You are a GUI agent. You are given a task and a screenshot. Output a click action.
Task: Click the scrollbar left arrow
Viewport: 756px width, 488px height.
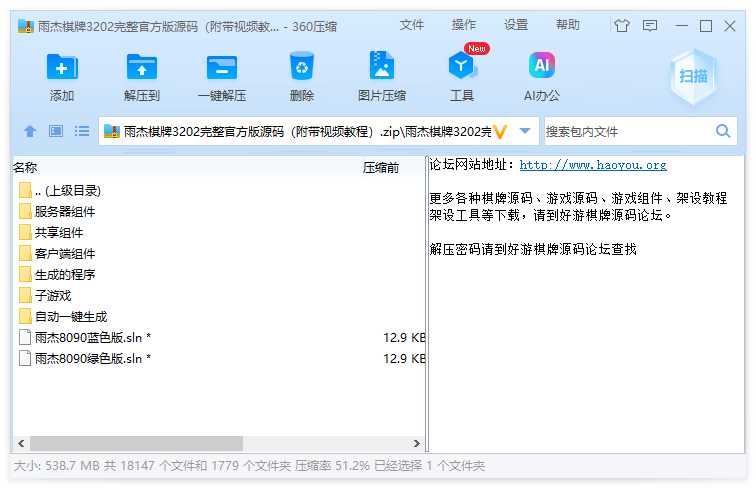[x=21, y=443]
